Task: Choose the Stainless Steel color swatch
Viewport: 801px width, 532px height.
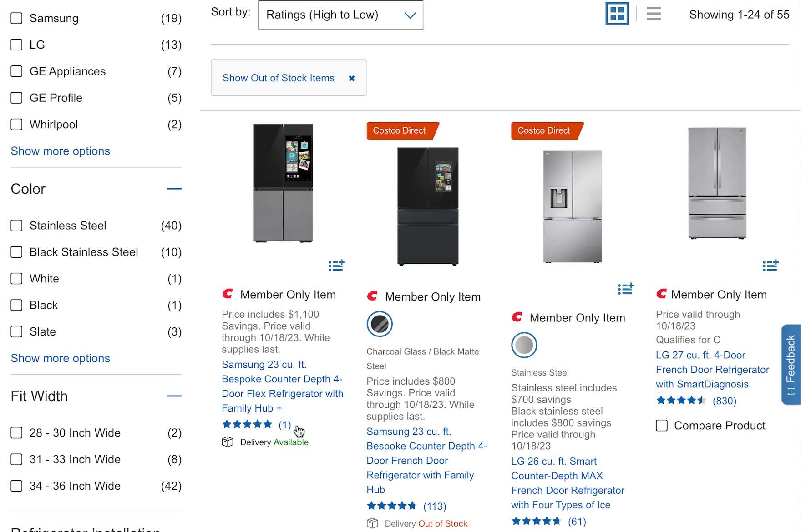Action: [524, 345]
